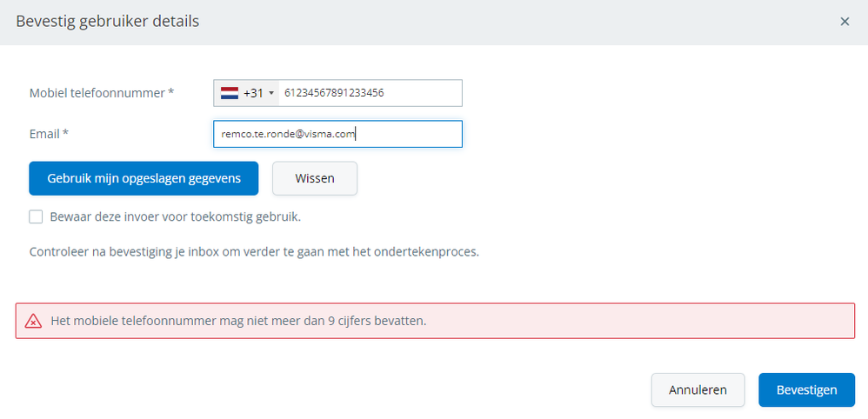Select the +31 country code prefix
This screenshot has width=868, height=419.
tap(253, 93)
